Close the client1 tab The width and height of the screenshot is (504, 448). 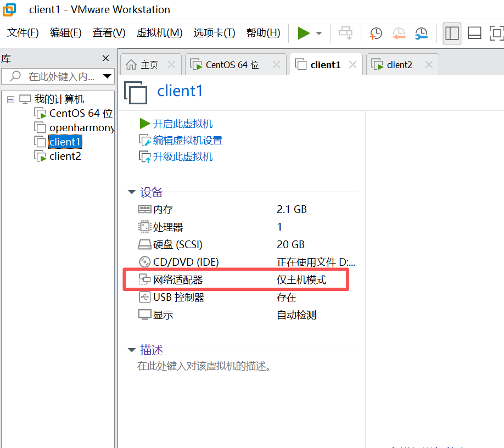(352, 65)
